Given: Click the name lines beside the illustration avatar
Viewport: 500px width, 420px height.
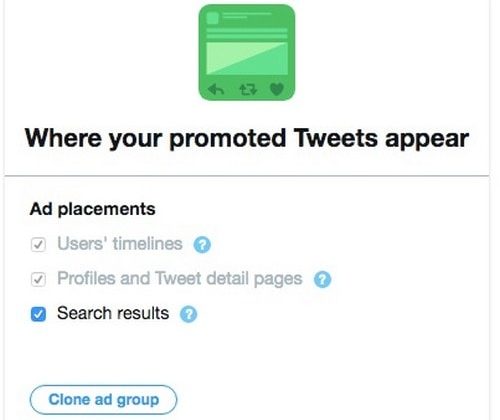Looking at the screenshot, I should click(x=247, y=15).
